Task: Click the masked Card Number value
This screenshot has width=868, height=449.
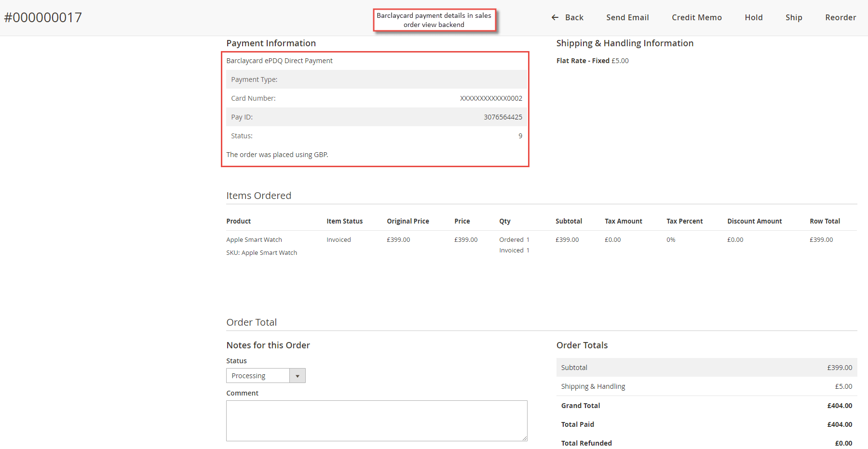Action: (x=491, y=98)
